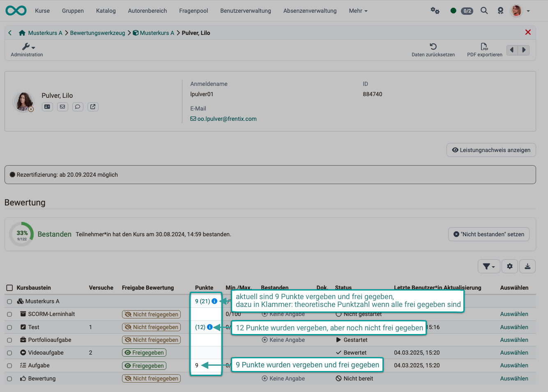Select the PDF exportieren icon
Screen dimensions: 548x392
tap(484, 47)
